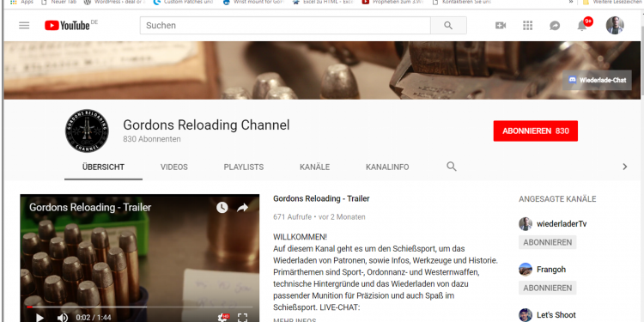
Task: Click the '0:02 / 1:44' time display
Action: [x=94, y=318]
